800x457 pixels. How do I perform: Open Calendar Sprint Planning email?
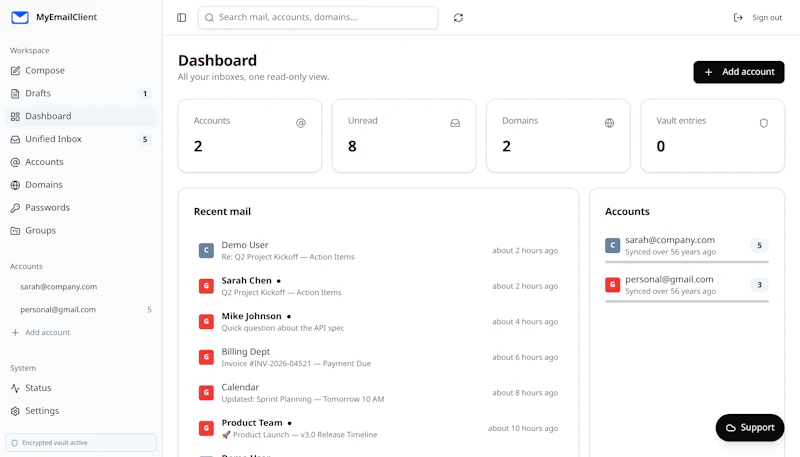coord(378,393)
